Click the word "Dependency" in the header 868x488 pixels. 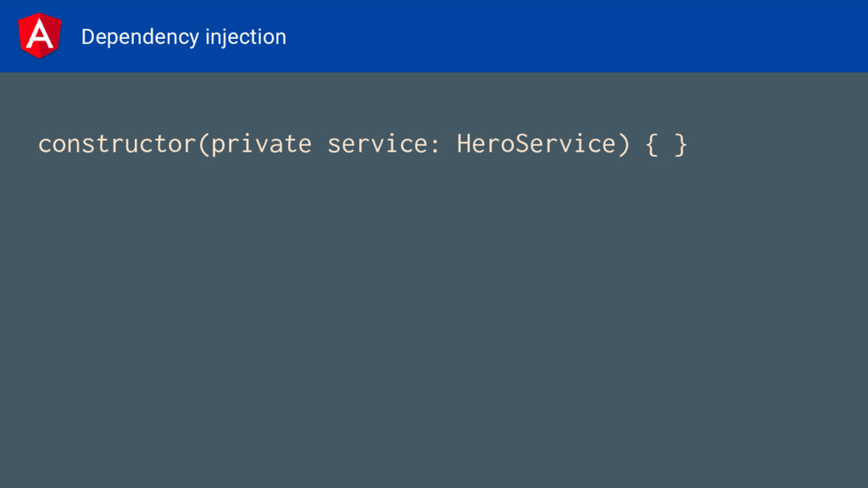(140, 37)
